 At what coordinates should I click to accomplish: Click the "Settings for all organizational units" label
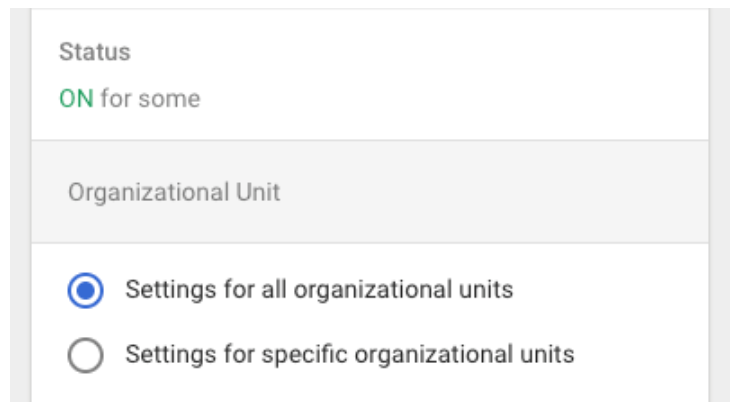319,290
